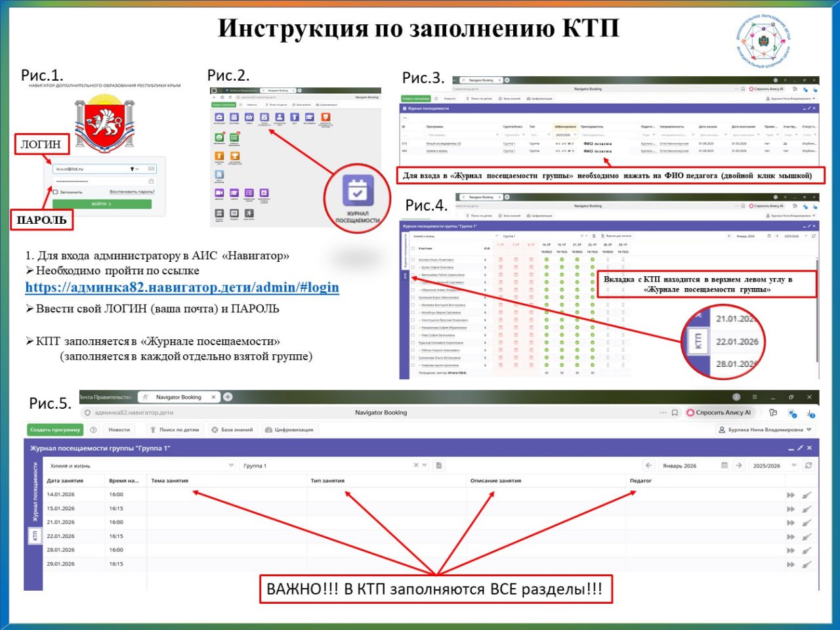Expand the 2025/2026 year dropdown in Рис.5

pyautogui.click(x=794, y=465)
